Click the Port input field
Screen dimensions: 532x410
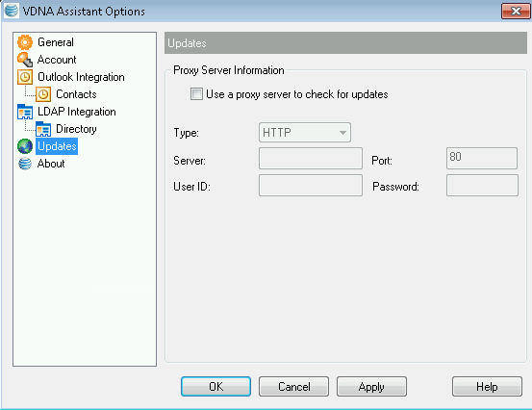click(482, 158)
